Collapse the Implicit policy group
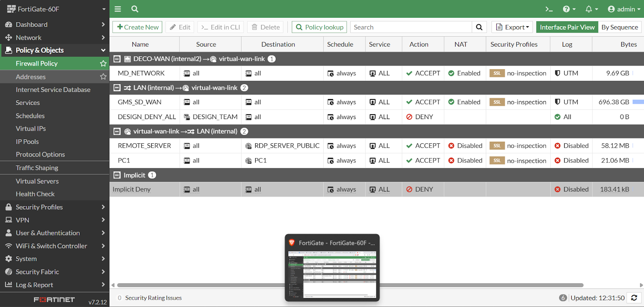Image resolution: width=644 pixels, height=307 pixels. [x=117, y=175]
